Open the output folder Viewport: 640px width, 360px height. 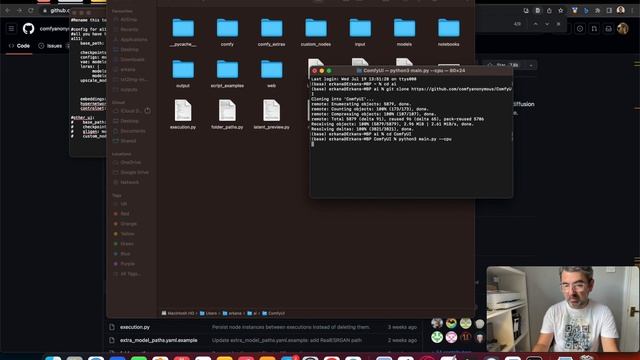(x=183, y=69)
